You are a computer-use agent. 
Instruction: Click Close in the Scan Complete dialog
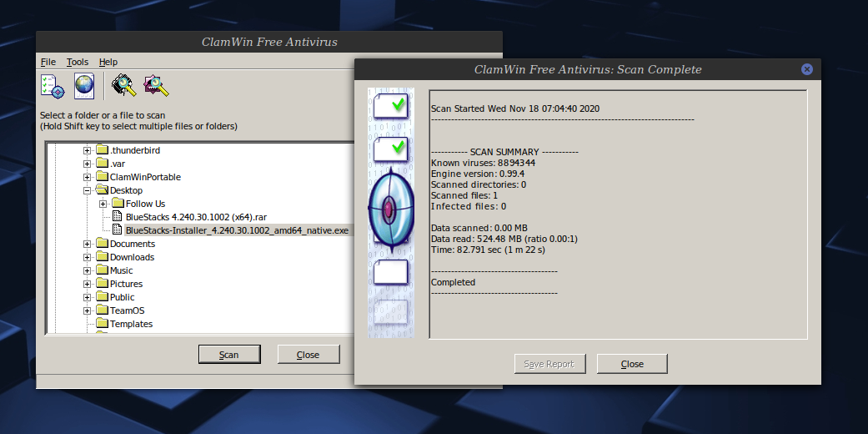632,364
